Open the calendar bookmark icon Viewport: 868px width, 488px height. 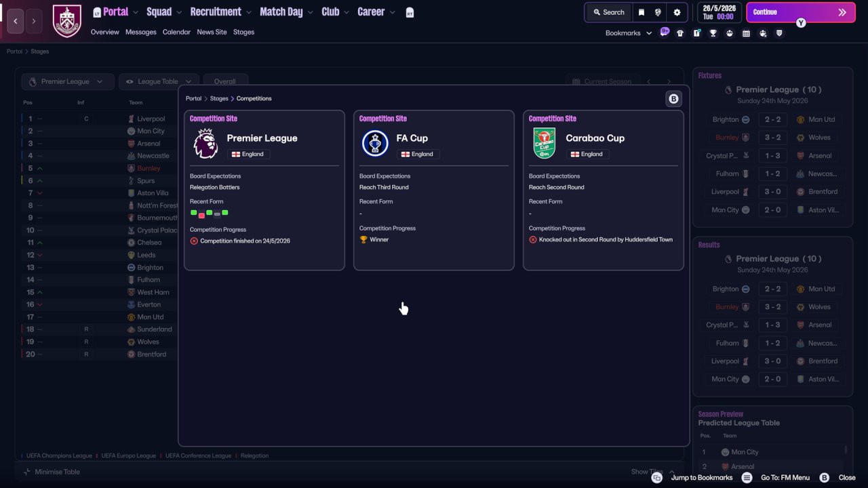tap(747, 33)
